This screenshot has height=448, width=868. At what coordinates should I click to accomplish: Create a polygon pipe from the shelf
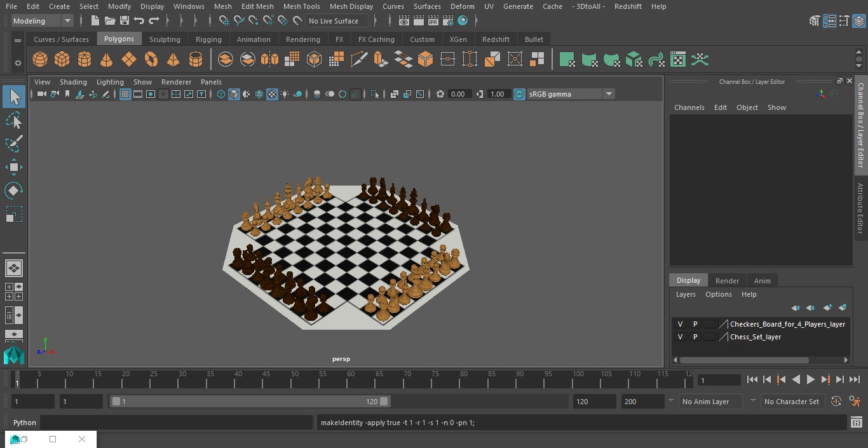click(196, 60)
